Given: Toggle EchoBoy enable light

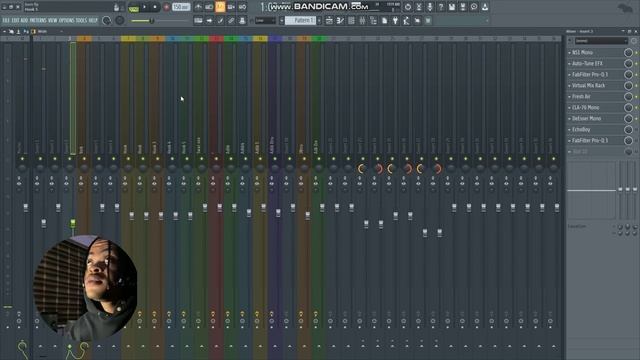Looking at the screenshot, I should 636,130.
